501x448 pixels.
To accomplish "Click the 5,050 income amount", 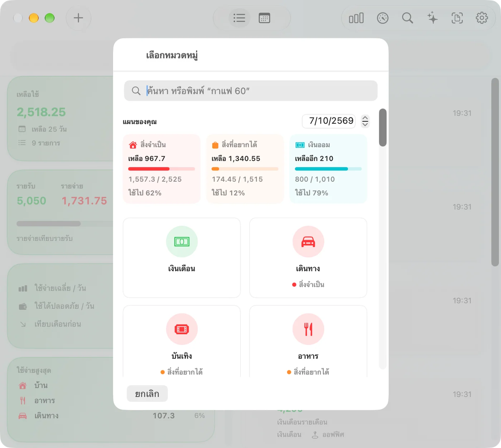I will click(x=31, y=201).
